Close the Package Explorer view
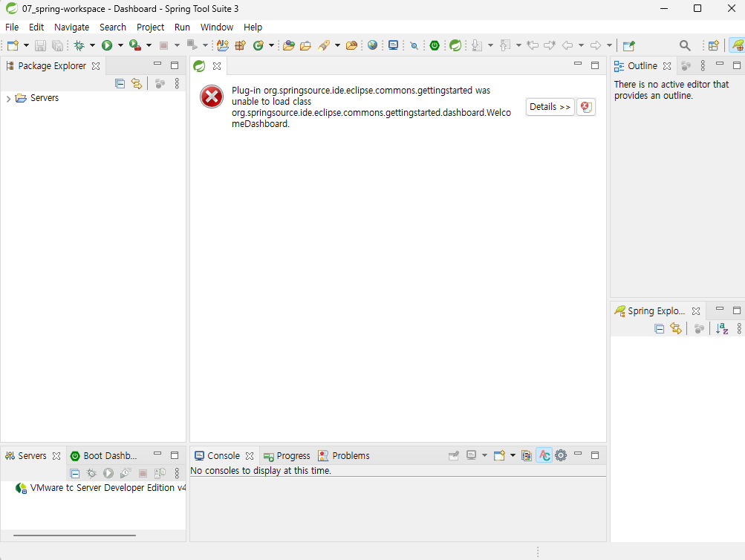Viewport: 745px width, 560px height. coord(96,66)
